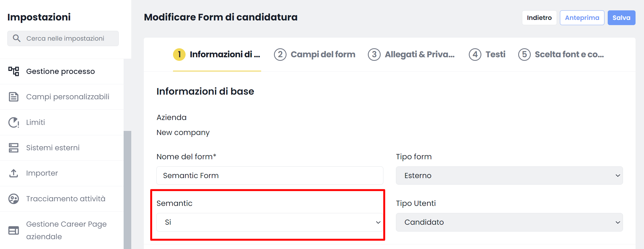Click the Nome del form field
The height and width of the screenshot is (249, 644).
click(x=270, y=176)
